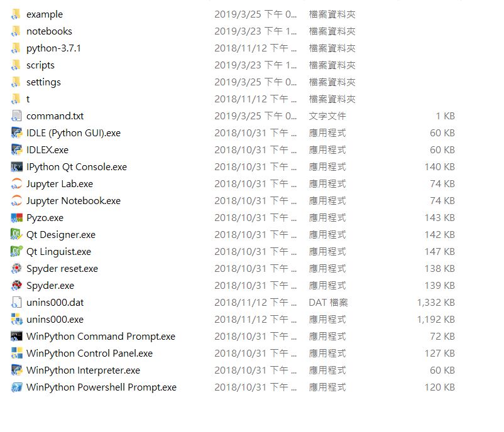Click the python-3.7.1 folder icon

tap(16, 48)
